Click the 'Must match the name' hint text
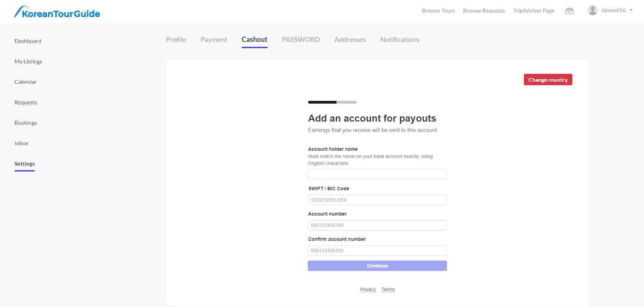This screenshot has width=644, height=307. (x=370, y=160)
